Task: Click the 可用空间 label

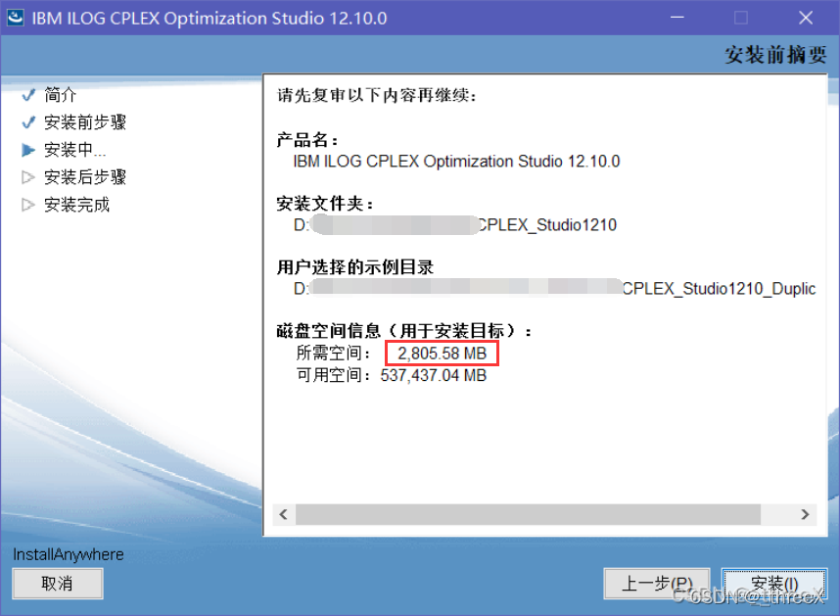Action: (333, 375)
